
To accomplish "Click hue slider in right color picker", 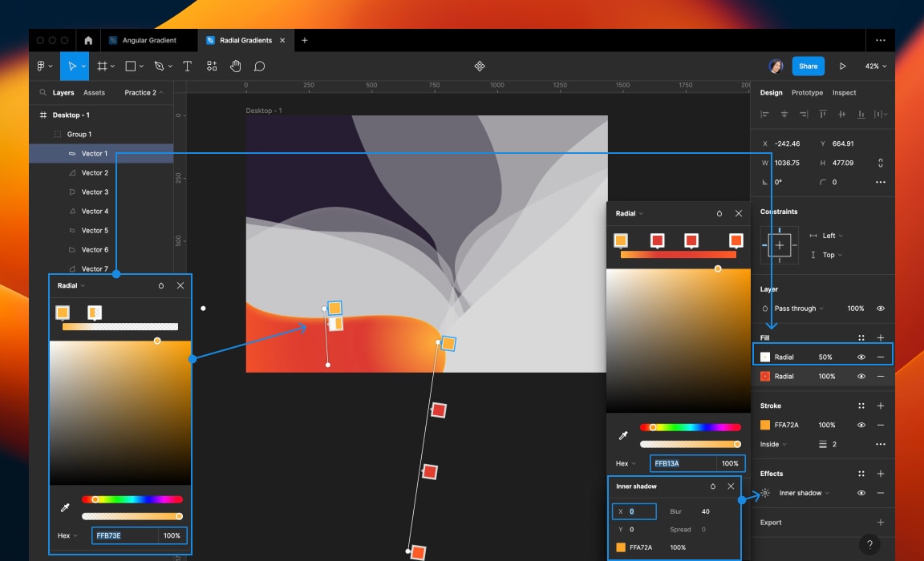I will pos(690,427).
